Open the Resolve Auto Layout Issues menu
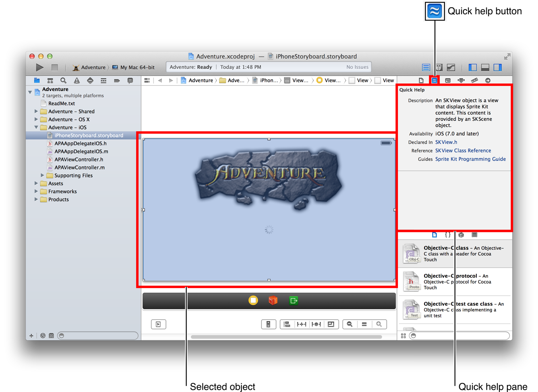Viewport: 538px width, 392px height. tap(316, 324)
